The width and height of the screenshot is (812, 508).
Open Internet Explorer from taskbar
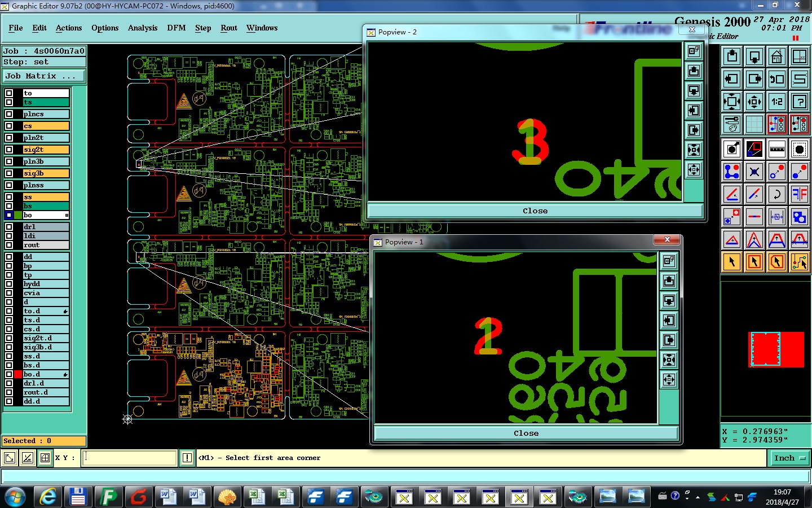coord(48,497)
